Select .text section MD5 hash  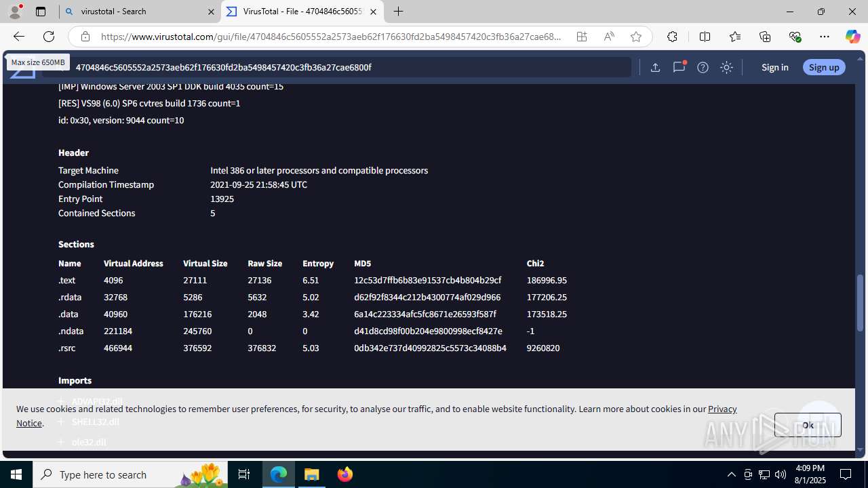click(427, 280)
